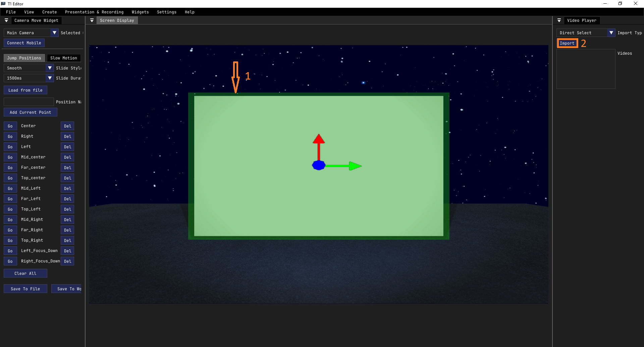Collapse the Screen Display panel arrow
This screenshot has width=644, height=347.
coord(92,20)
